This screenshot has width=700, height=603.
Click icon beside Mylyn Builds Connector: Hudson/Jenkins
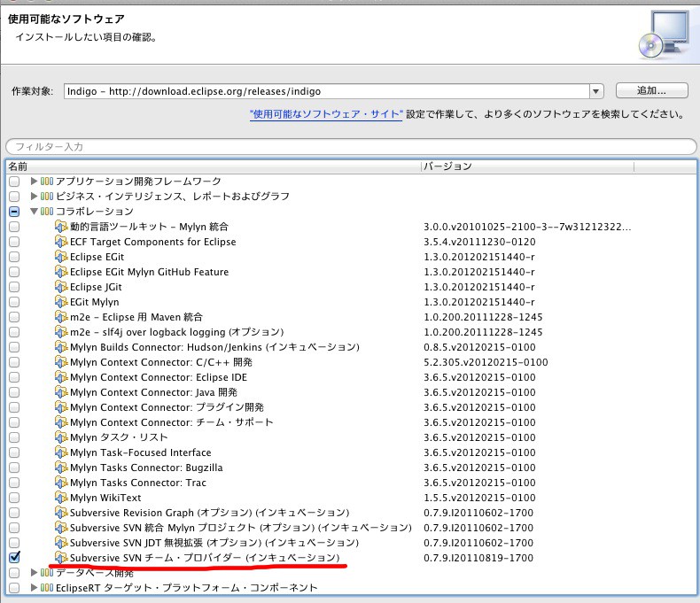(x=61, y=346)
